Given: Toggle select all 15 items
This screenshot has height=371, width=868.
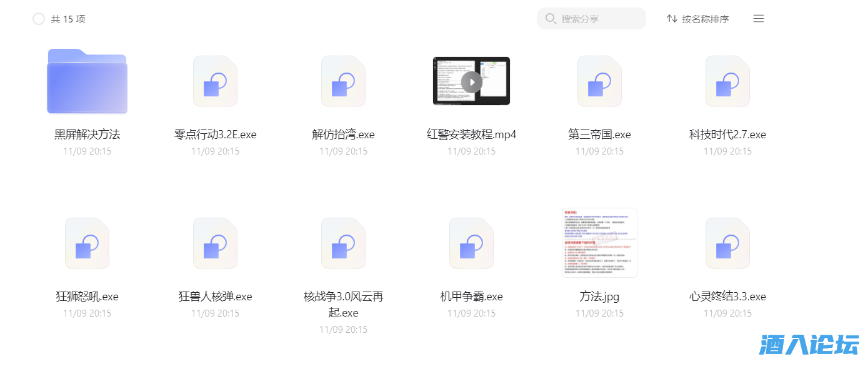Looking at the screenshot, I should coord(38,19).
